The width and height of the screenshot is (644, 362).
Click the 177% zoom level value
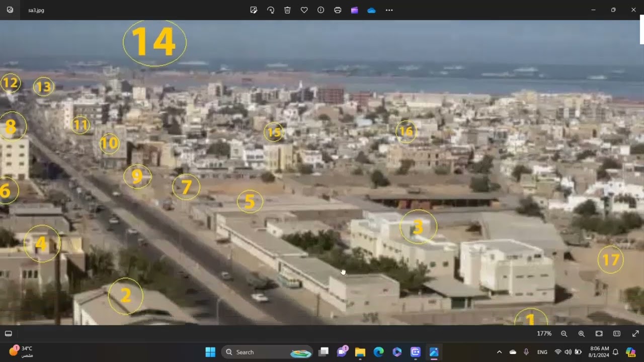coord(544,333)
